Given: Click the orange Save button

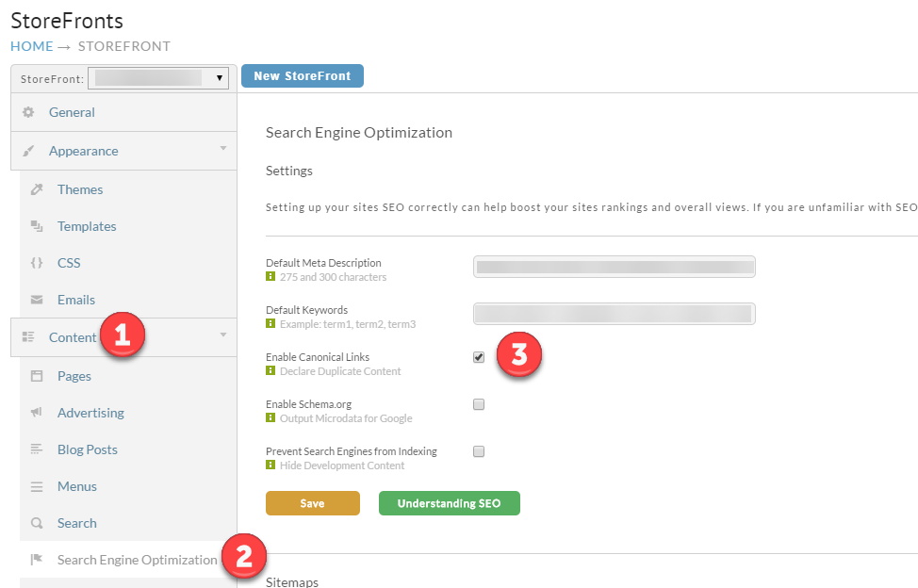Looking at the screenshot, I should point(313,503).
